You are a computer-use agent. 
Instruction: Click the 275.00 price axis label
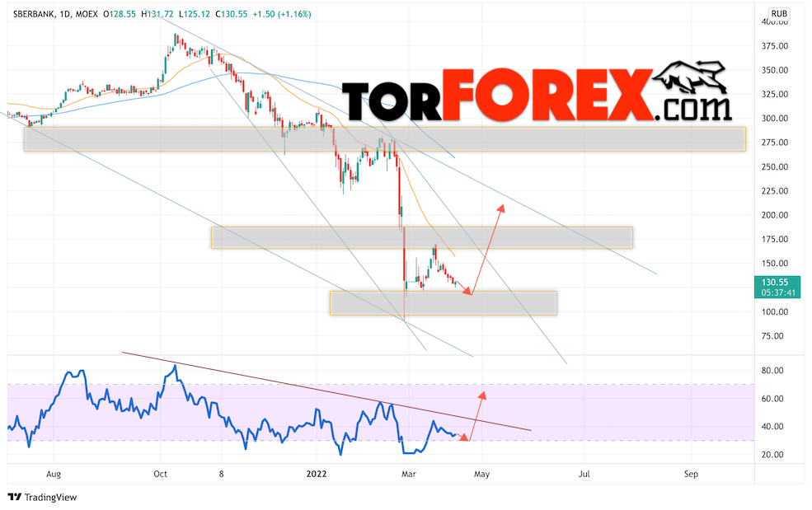[x=775, y=143]
